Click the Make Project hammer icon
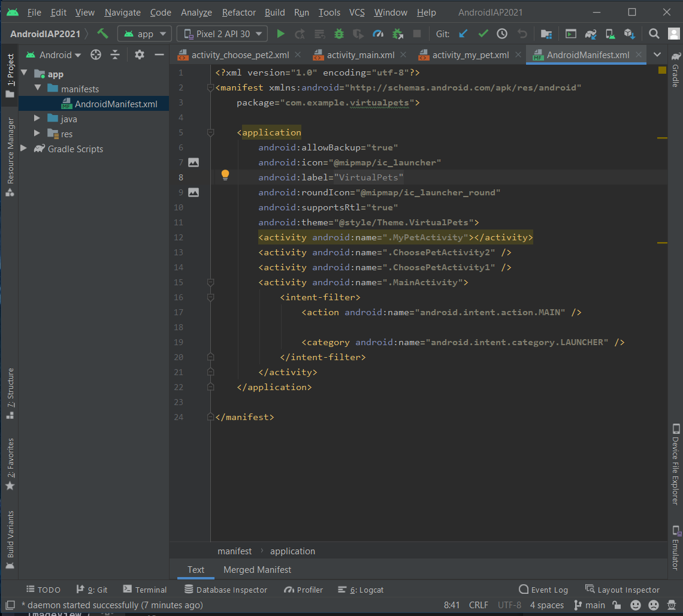Image resolution: width=683 pixels, height=616 pixels. pyautogui.click(x=103, y=34)
